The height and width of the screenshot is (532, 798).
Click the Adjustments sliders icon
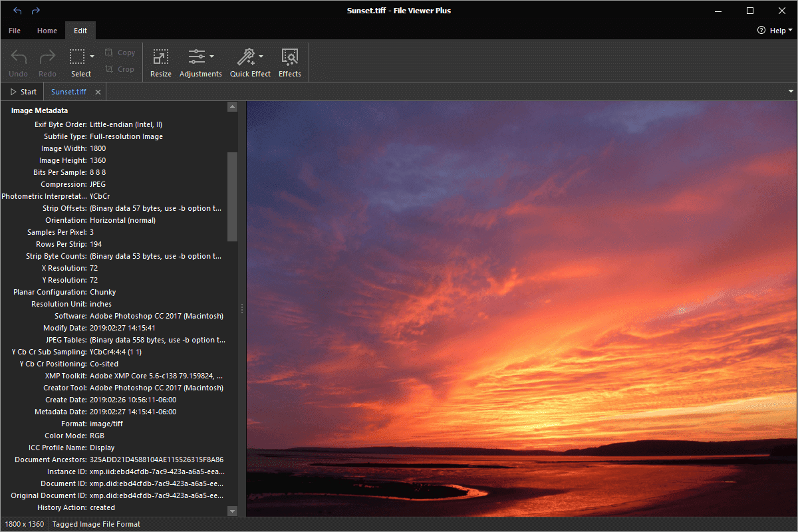(197, 57)
